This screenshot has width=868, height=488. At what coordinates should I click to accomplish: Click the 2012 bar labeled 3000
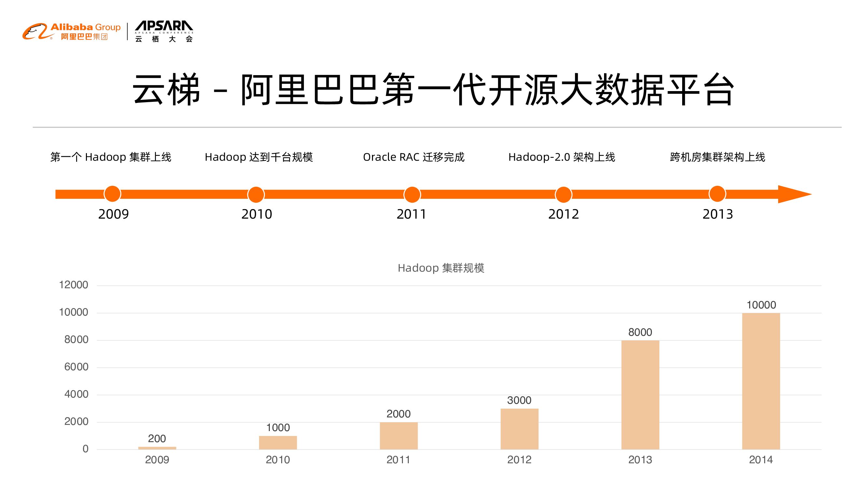519,429
